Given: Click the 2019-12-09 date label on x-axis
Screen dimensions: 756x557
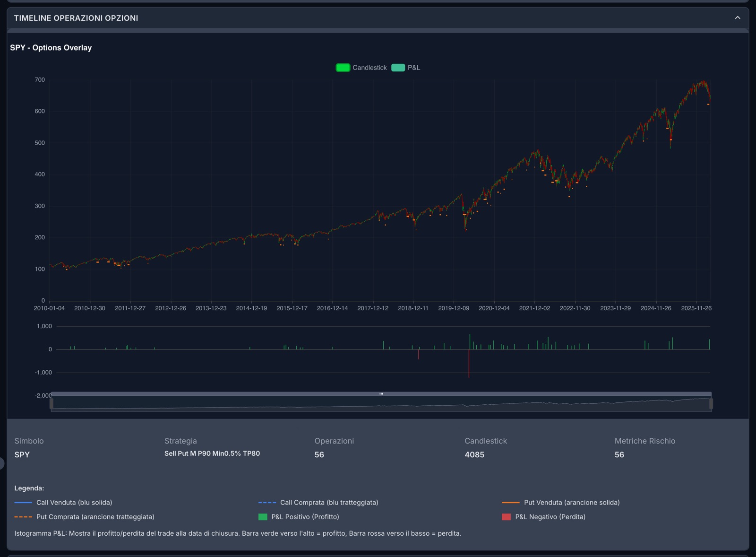Looking at the screenshot, I should pyautogui.click(x=454, y=308).
